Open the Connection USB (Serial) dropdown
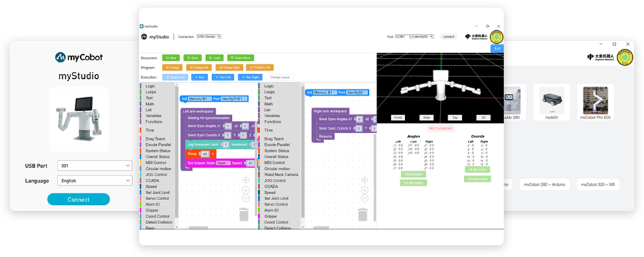 tap(209, 36)
